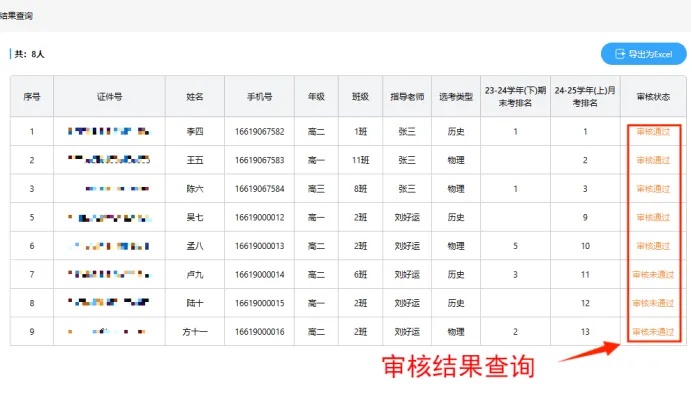Click phone number 16619000016

[x=260, y=332]
